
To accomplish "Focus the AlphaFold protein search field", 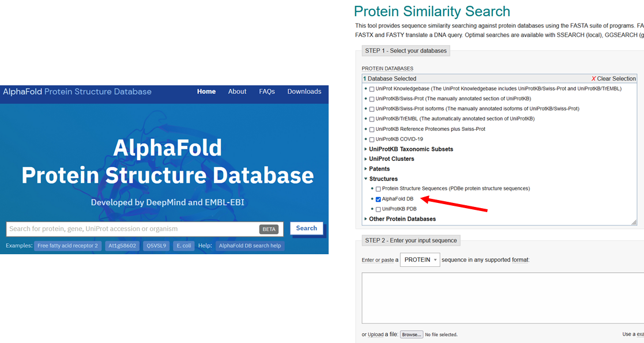I will 133,229.
